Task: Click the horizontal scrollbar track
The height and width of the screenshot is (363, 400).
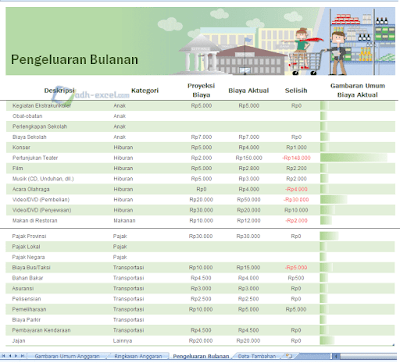Action: (x=369, y=356)
